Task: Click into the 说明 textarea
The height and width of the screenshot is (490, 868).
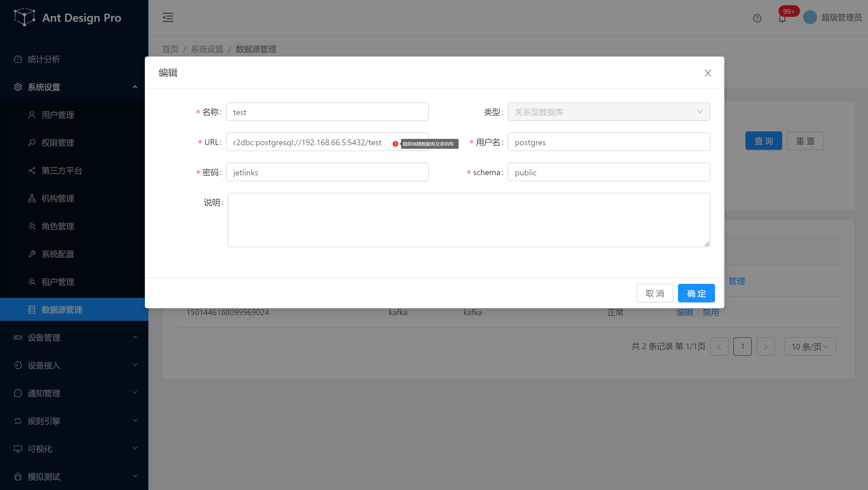Action: coord(469,220)
